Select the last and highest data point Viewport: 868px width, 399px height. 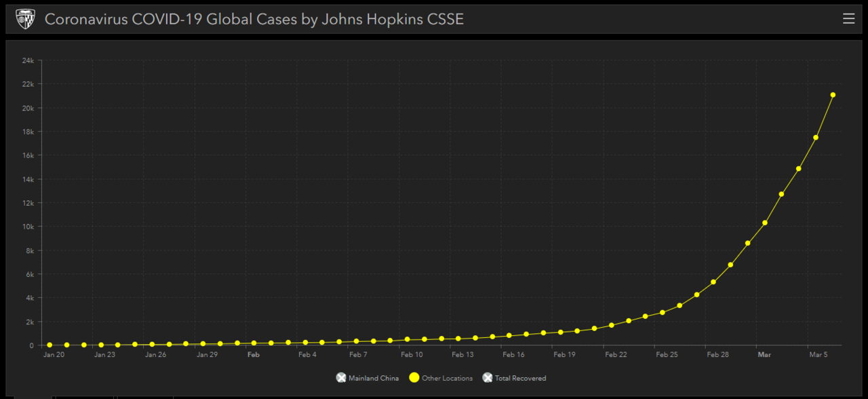(833, 95)
